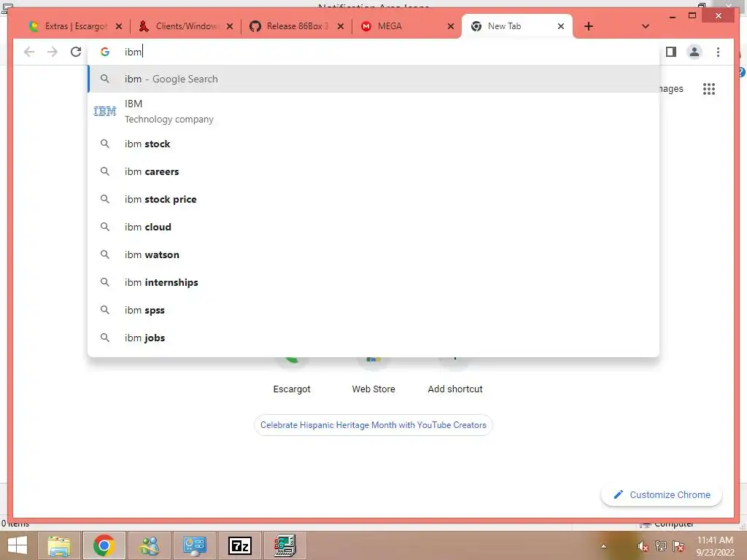Close the MEGA tab

pos(451,26)
